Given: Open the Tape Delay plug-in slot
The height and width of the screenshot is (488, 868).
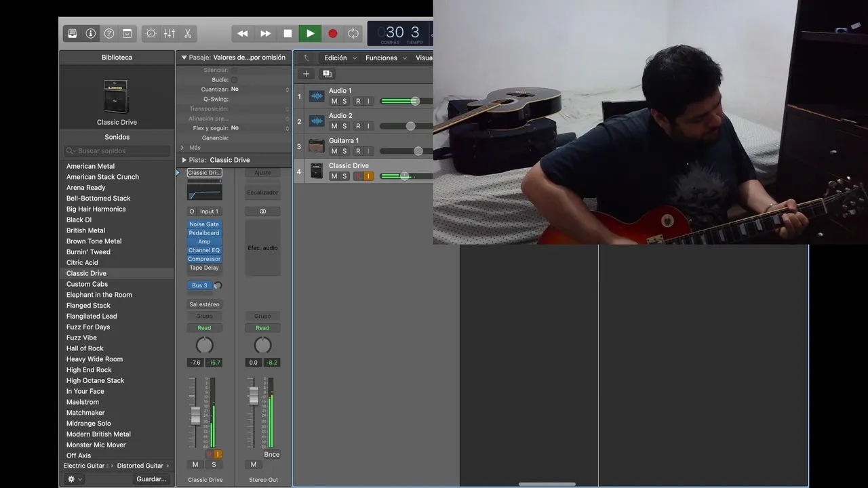Looking at the screenshot, I should click(x=204, y=268).
